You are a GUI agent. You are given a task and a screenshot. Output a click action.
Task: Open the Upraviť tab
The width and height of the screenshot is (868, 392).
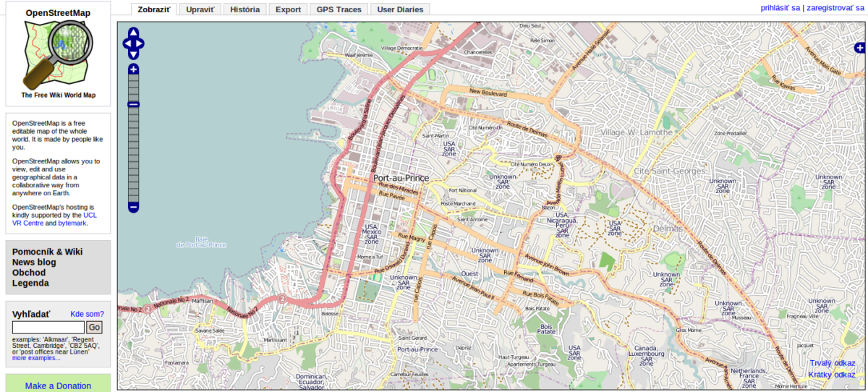(200, 9)
